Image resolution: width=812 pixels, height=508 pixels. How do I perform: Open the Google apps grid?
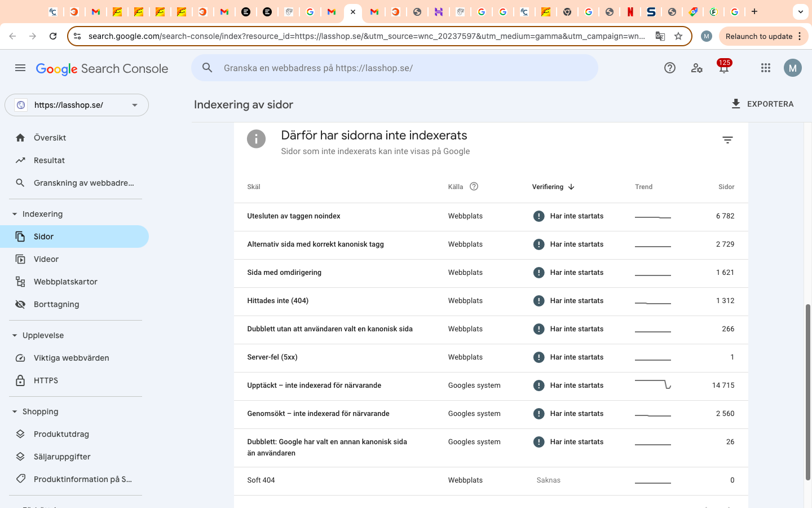pyautogui.click(x=765, y=68)
